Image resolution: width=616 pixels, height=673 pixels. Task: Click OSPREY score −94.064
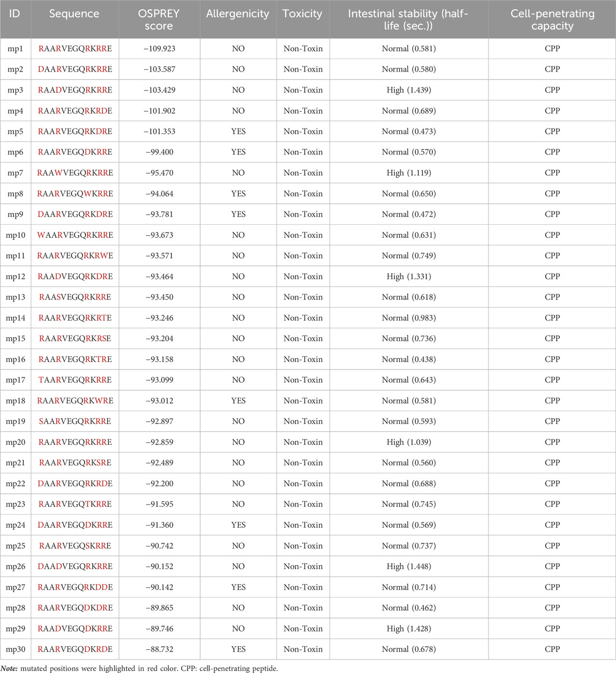159,194
